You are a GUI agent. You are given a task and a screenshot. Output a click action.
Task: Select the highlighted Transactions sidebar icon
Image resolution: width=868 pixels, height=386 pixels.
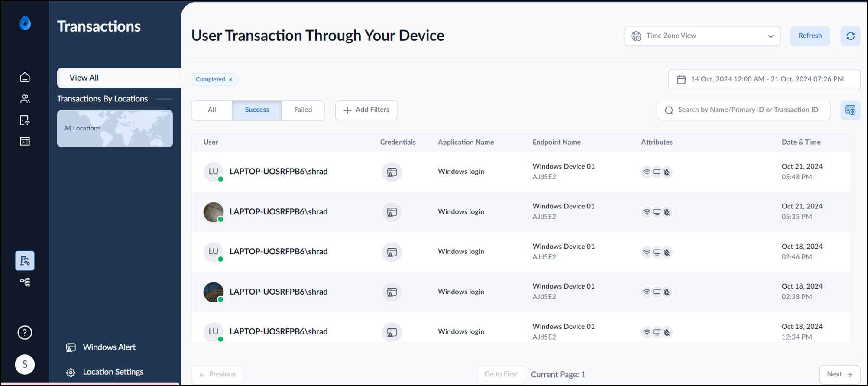(x=25, y=261)
